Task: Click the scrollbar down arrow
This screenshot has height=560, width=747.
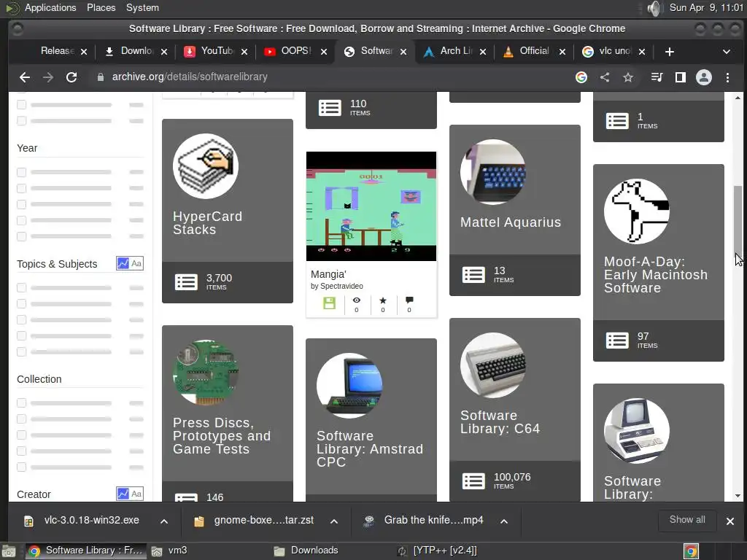Action: point(738,496)
